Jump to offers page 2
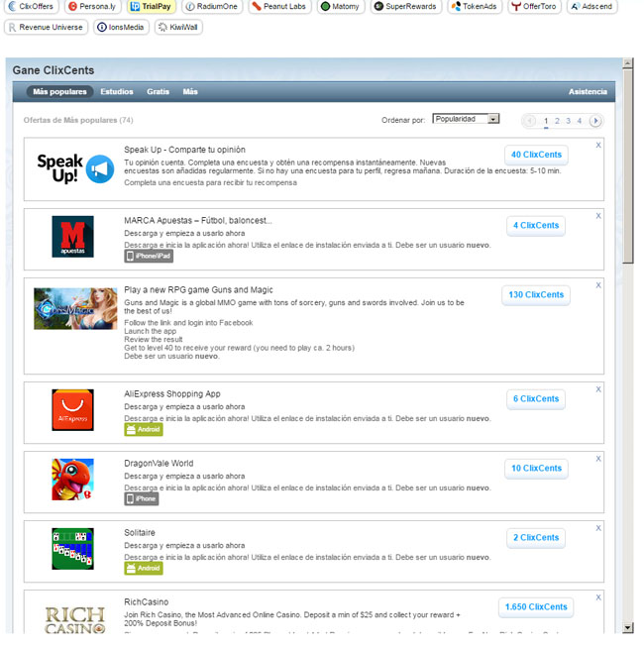This screenshot has height=648, width=644. point(557,121)
